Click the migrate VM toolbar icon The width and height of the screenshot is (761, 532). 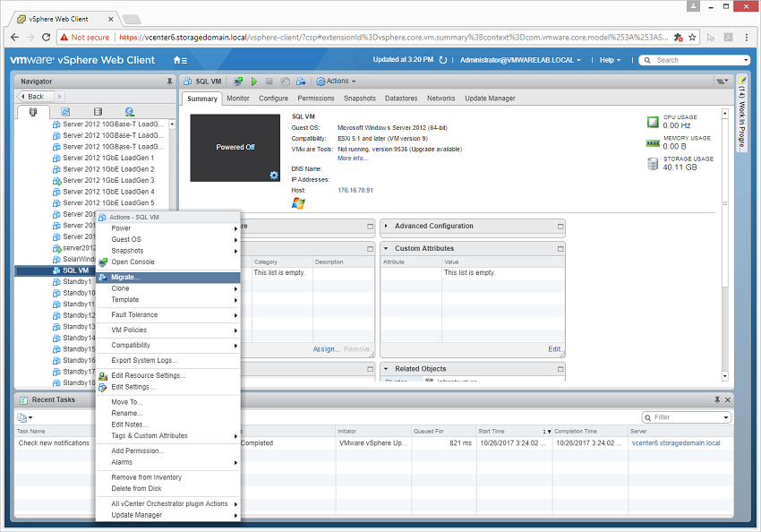click(x=301, y=82)
